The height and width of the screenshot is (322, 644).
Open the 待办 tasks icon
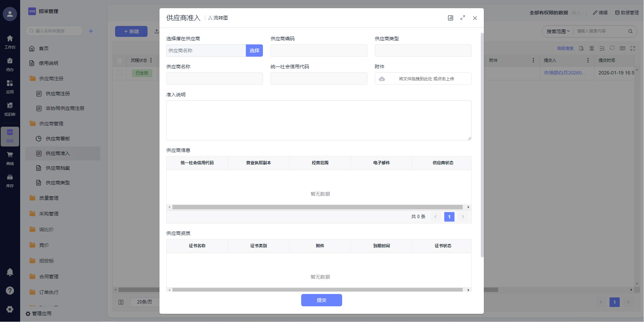[10, 61]
